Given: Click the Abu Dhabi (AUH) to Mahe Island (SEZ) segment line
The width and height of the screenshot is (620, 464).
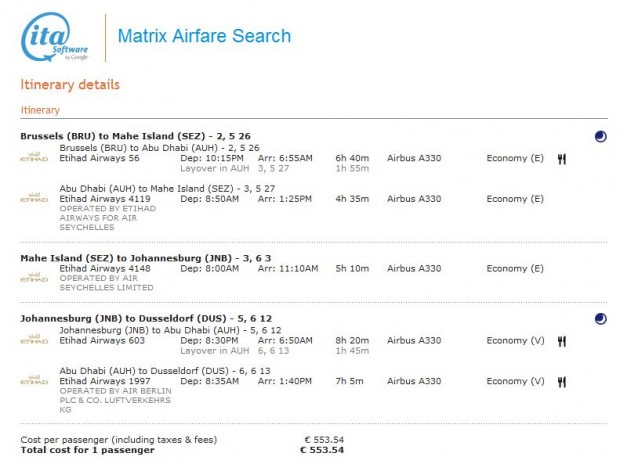Looking at the screenshot, I should 167,189.
